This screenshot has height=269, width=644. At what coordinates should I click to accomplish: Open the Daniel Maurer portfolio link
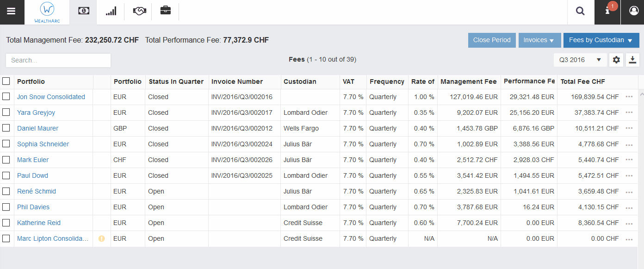(x=38, y=128)
